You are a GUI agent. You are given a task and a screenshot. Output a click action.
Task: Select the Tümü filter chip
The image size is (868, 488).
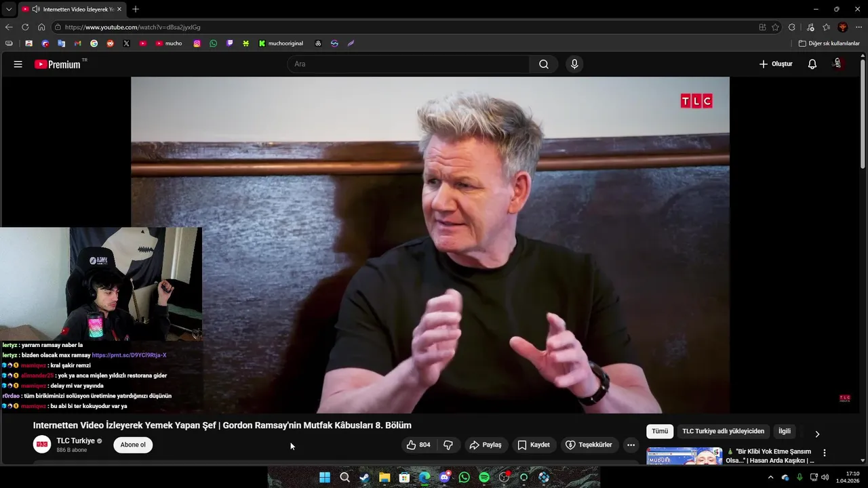660,432
